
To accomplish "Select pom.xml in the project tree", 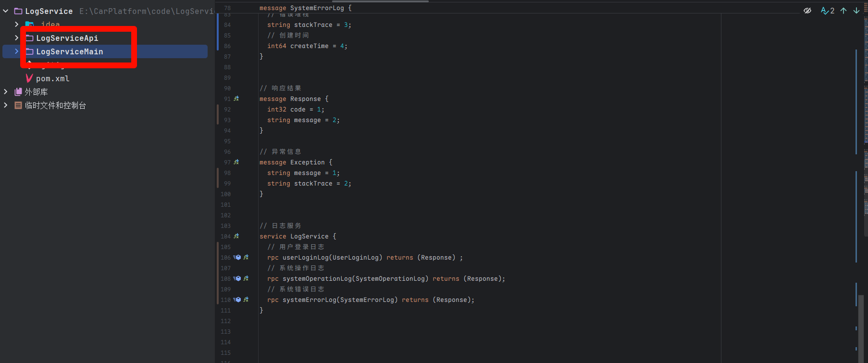I will point(52,78).
